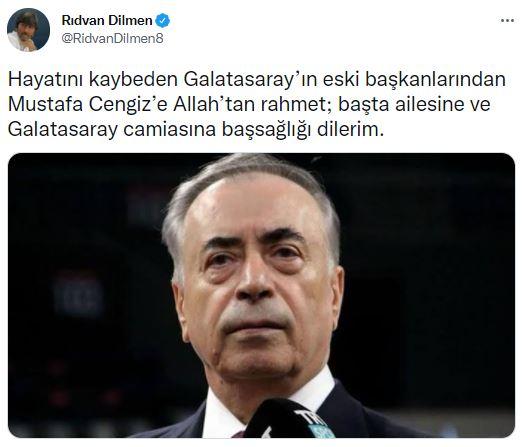This screenshot has width=523, height=447.
Task: Click the word "başkanlarından" in the tweet
Action: point(436,79)
